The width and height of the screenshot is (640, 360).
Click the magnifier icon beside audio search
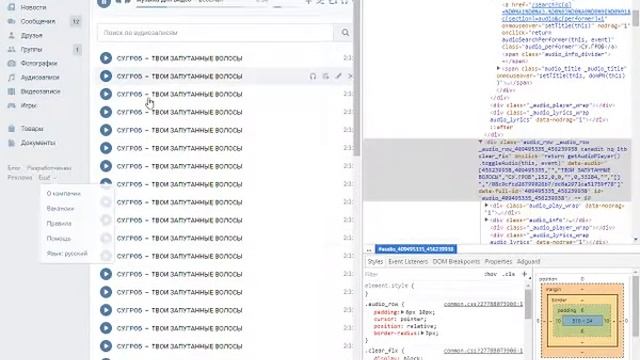tap(345, 33)
